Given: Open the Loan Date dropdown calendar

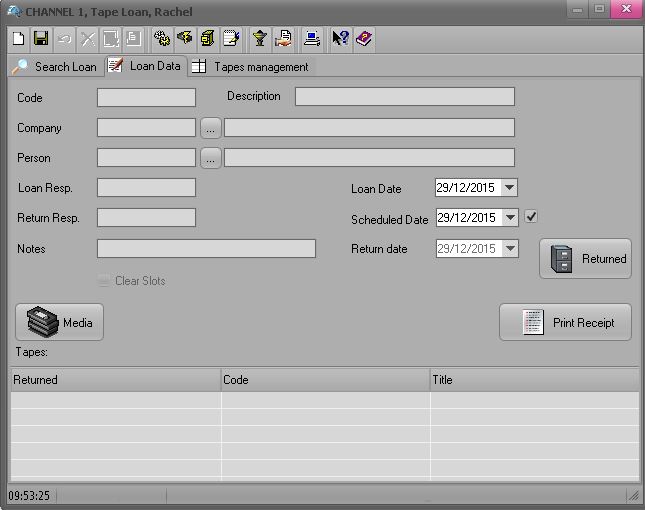Looking at the screenshot, I should click(x=509, y=188).
